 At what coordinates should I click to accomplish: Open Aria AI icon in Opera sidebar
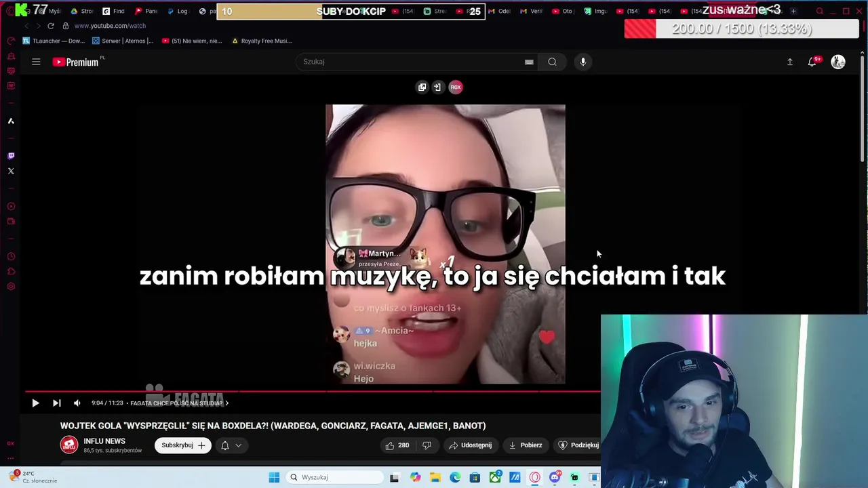click(11, 121)
